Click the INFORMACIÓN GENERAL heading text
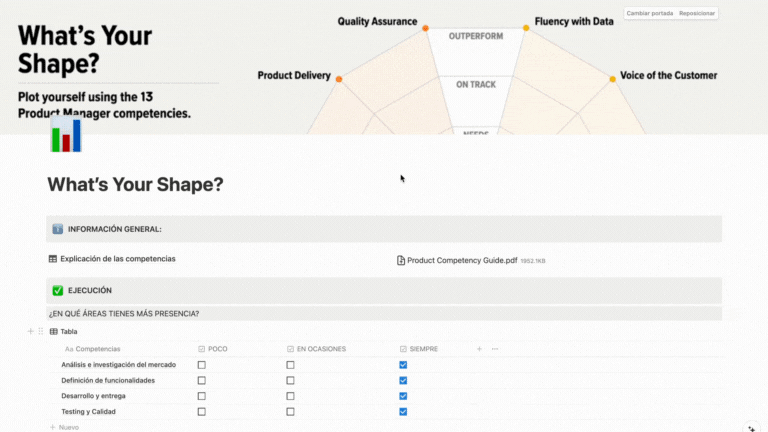 pos(115,229)
